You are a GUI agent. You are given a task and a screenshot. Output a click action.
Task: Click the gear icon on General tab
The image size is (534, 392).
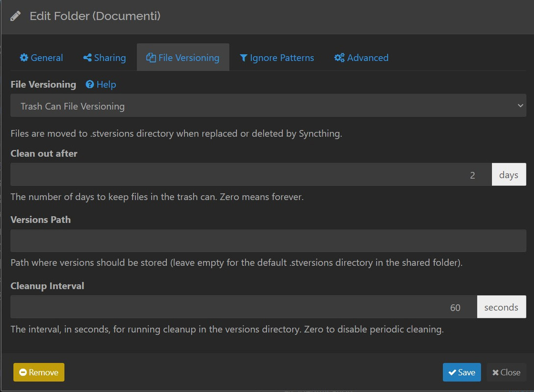tap(24, 58)
